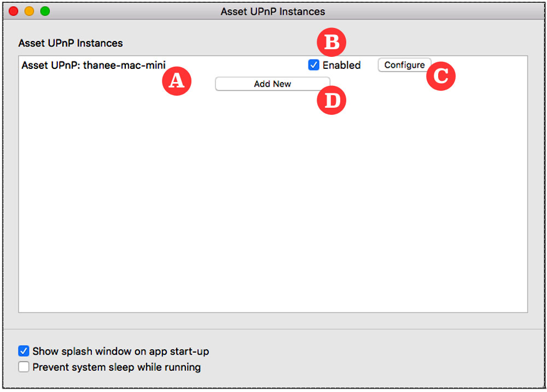Click the empty area of the instances list
The image size is (547, 392).
(272, 208)
